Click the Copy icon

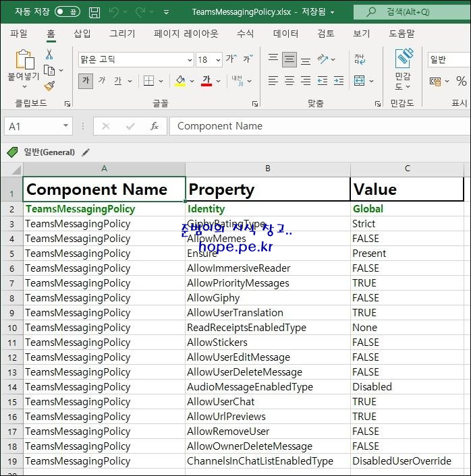[x=49, y=70]
